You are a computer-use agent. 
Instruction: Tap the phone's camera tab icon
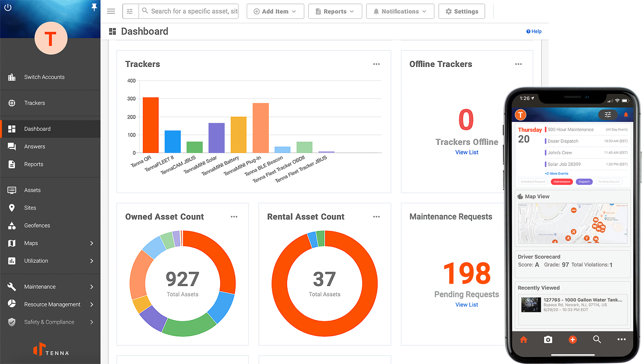tap(548, 340)
